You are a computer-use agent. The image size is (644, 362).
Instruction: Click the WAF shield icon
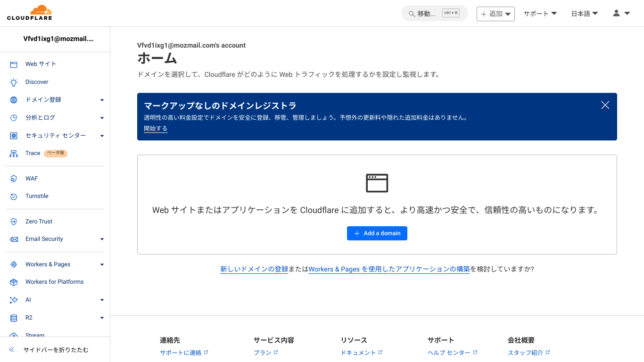[x=14, y=179]
